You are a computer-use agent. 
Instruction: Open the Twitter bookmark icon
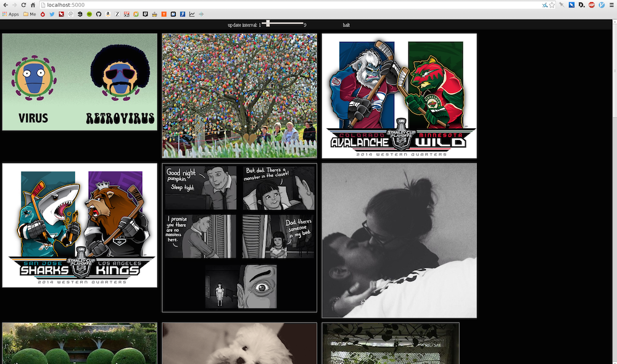(52, 14)
